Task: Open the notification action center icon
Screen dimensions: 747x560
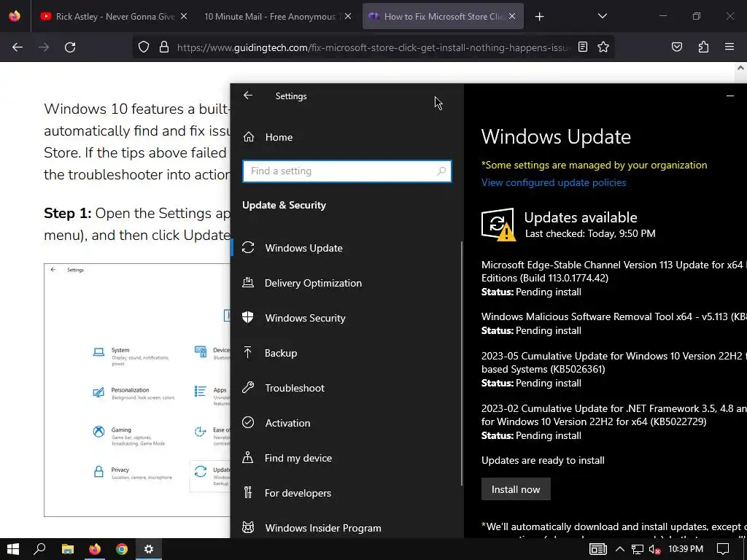Action: (723, 549)
